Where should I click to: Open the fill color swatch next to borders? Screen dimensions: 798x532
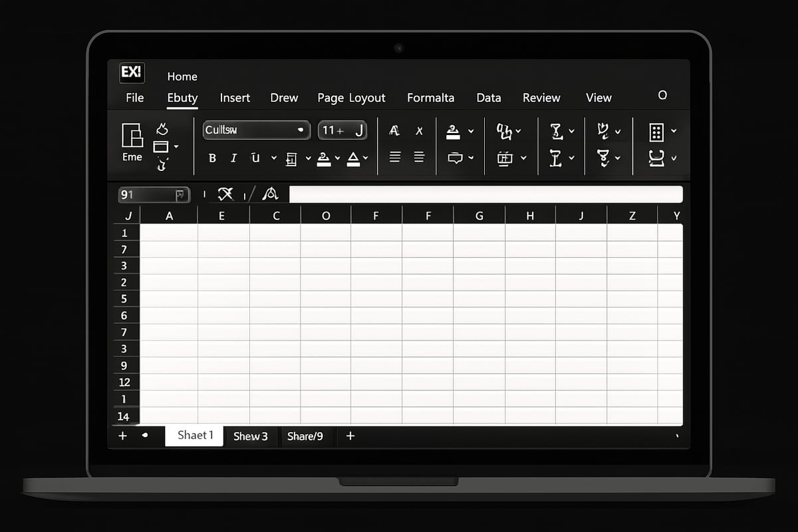point(324,159)
